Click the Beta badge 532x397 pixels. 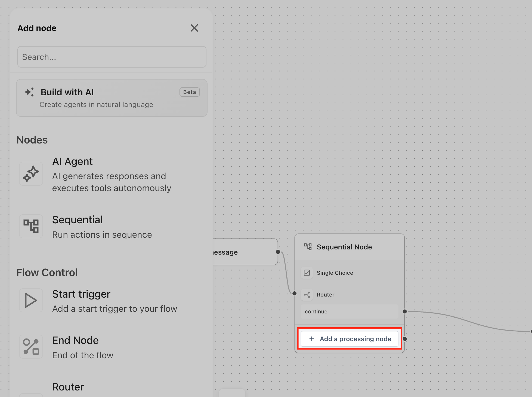[x=190, y=92]
